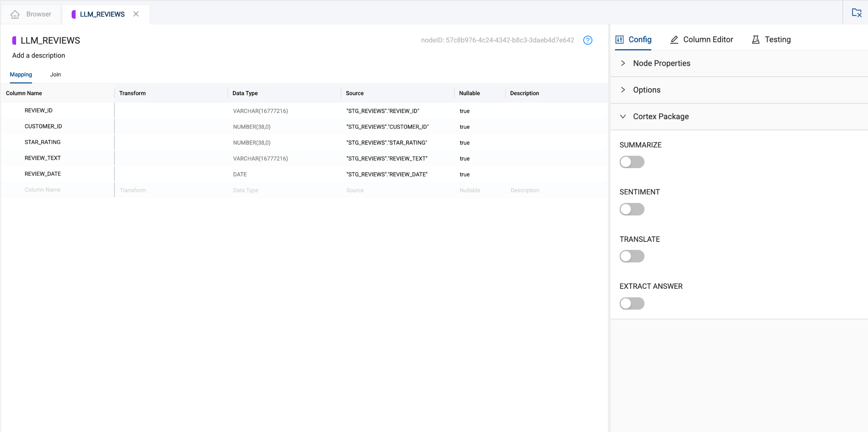Click the Data Type column header
Image resolution: width=868 pixels, height=432 pixels.
(x=245, y=93)
